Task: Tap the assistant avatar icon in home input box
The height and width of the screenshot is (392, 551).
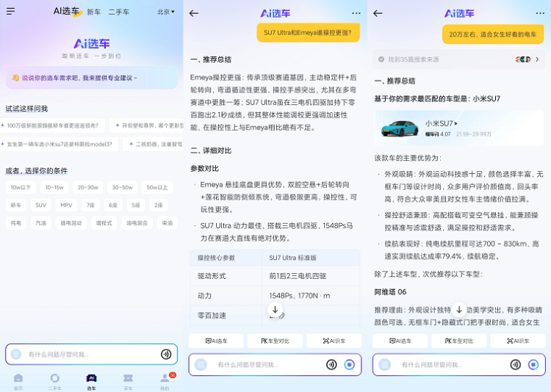Action: point(16,354)
